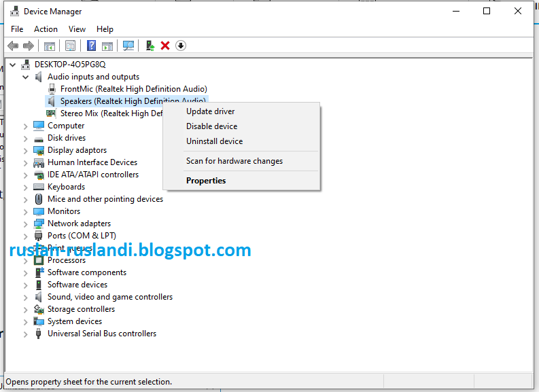Screen dimensions: 539x392
Task: Expand Sound, video and game controllers
Action: click(25, 298)
